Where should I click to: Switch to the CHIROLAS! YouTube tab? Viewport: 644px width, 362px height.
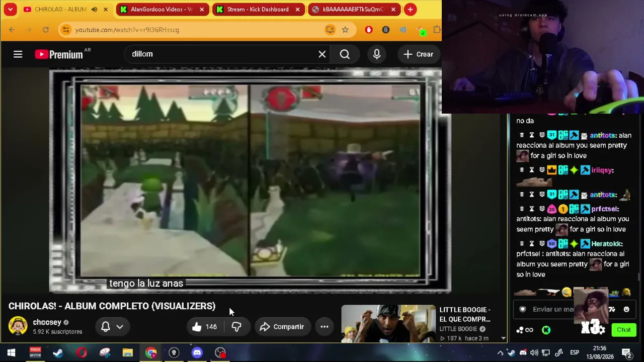coord(60,9)
